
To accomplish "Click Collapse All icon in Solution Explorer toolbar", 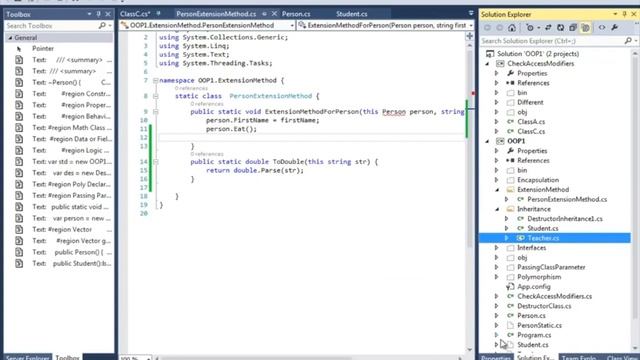I will coord(573,28).
